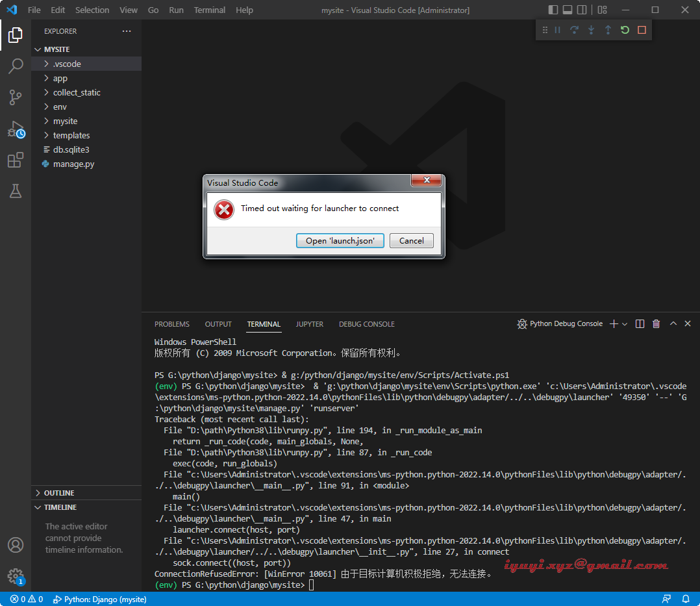Viewport: 700px width, 606px height.
Task: Open the Run and Debug sidebar view
Action: (x=16, y=129)
